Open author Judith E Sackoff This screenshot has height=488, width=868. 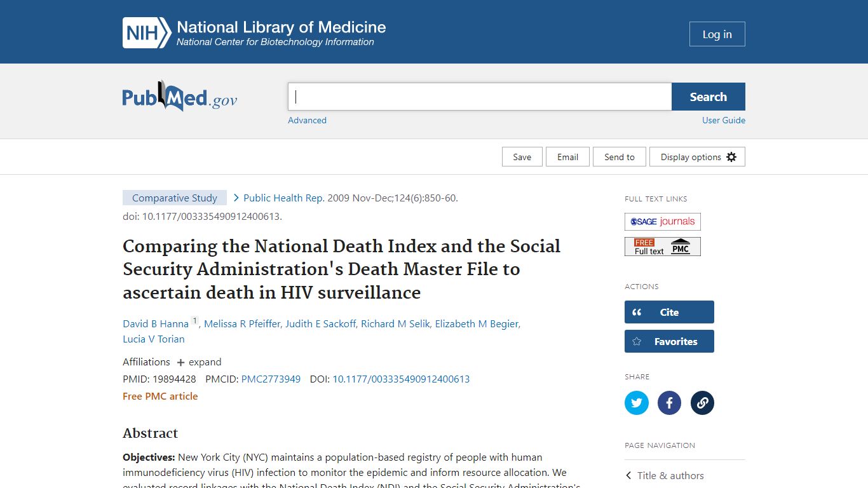coord(320,323)
